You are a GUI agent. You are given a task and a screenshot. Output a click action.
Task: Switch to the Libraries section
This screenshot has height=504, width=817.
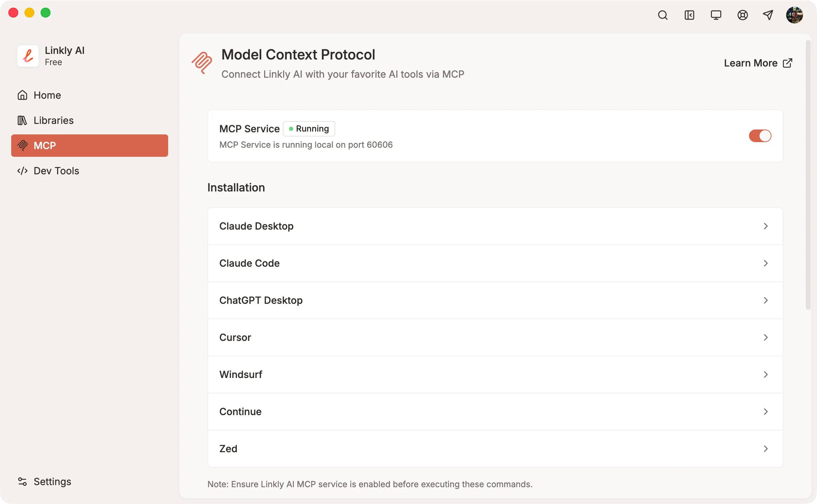click(x=53, y=120)
